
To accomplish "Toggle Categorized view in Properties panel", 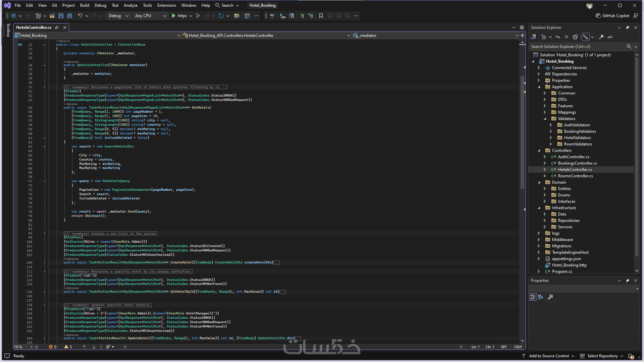I will tap(533, 297).
